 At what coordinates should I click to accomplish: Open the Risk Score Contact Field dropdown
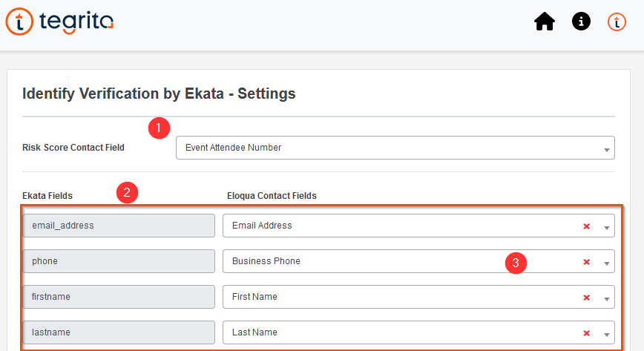[395, 148]
